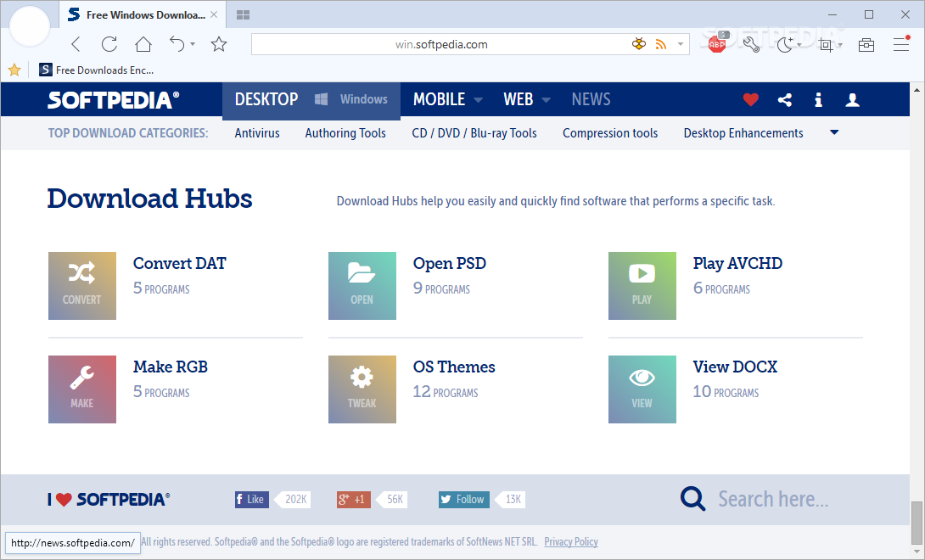Screen dimensions: 925x560
Task: Go back with the browser back arrow
Action: [76, 44]
